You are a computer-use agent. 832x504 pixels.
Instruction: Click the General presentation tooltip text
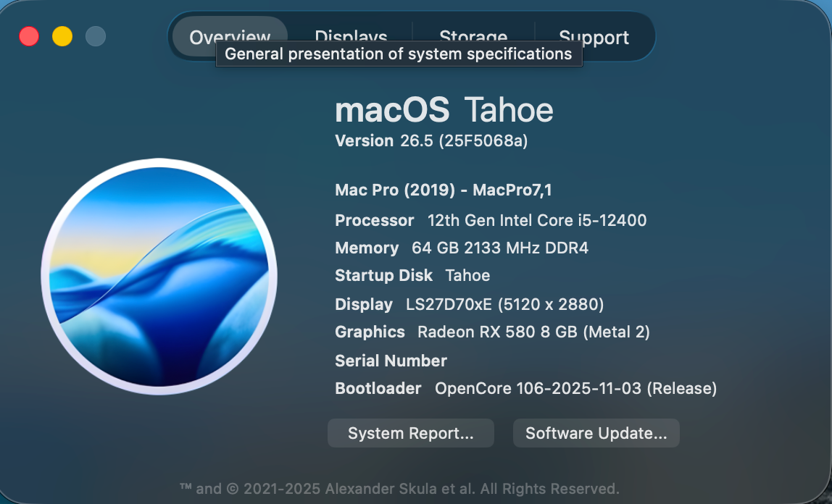399,54
